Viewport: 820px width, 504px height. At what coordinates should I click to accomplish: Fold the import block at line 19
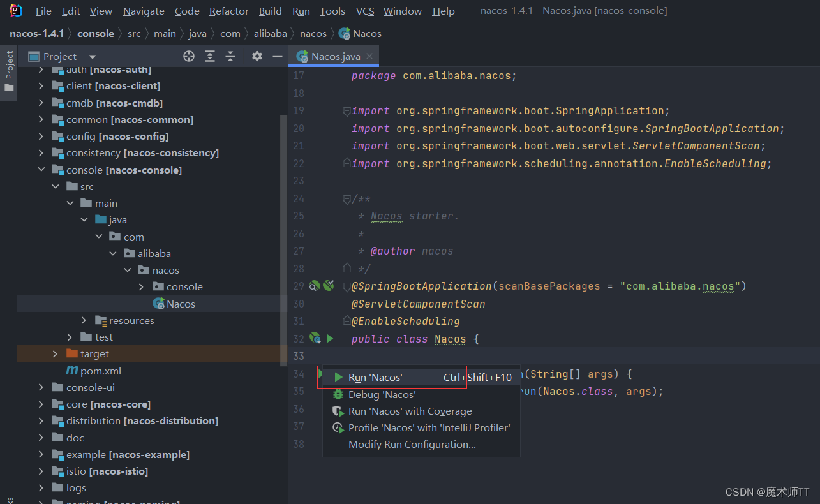click(x=347, y=111)
